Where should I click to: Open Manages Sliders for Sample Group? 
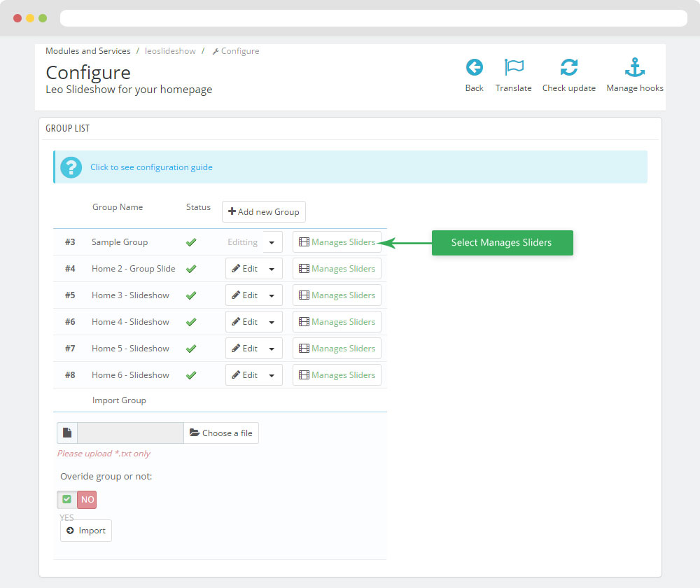coord(337,242)
